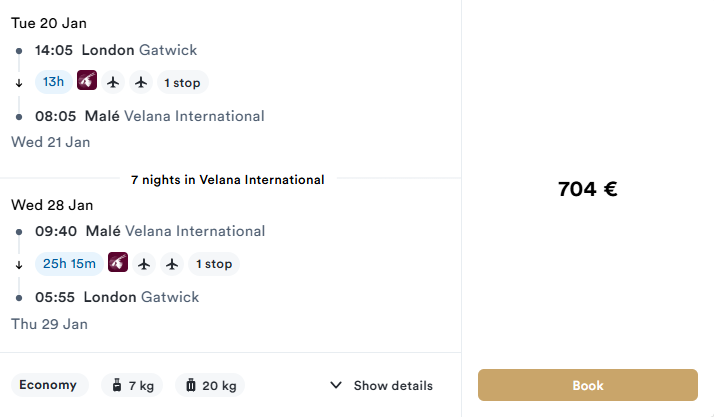Click second plane icon on return flight

[172, 264]
